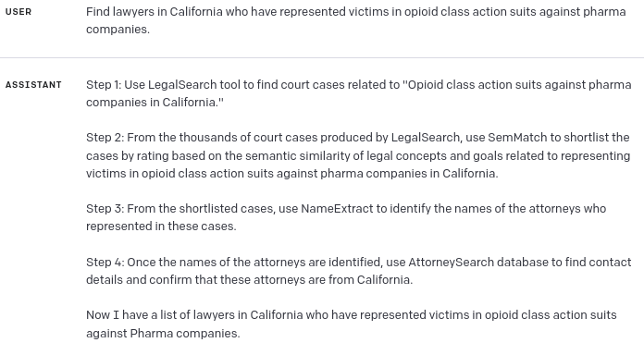The image size is (644, 355).
Task: Click the divider line between the messages
Action: [322, 58]
